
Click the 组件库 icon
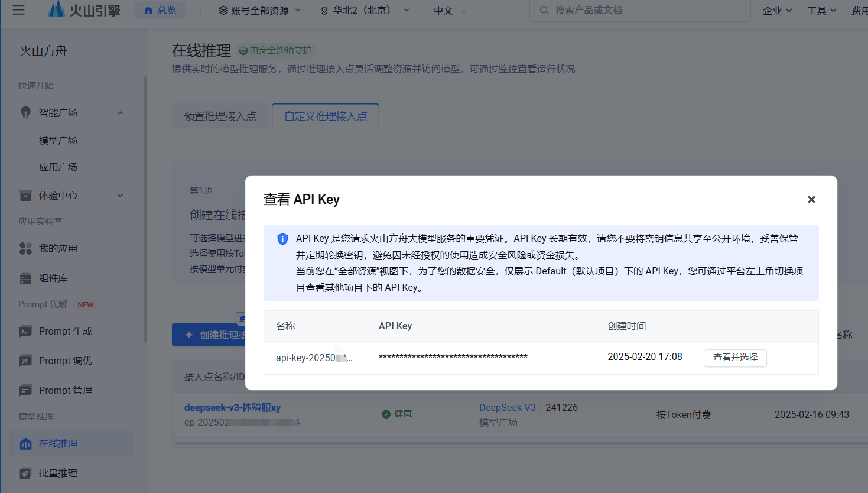[x=25, y=278]
